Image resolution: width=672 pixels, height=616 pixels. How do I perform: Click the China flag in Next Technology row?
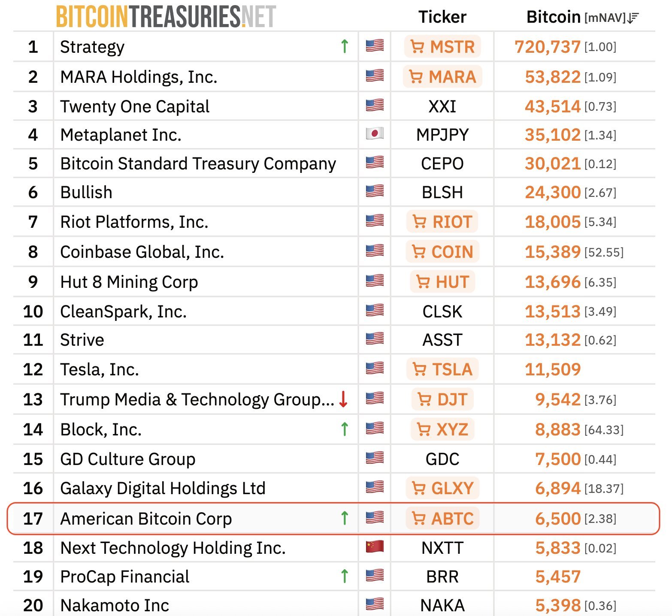[x=375, y=547]
